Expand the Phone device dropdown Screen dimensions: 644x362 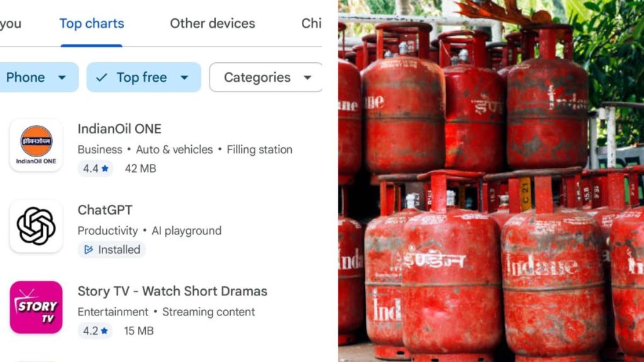tap(38, 77)
